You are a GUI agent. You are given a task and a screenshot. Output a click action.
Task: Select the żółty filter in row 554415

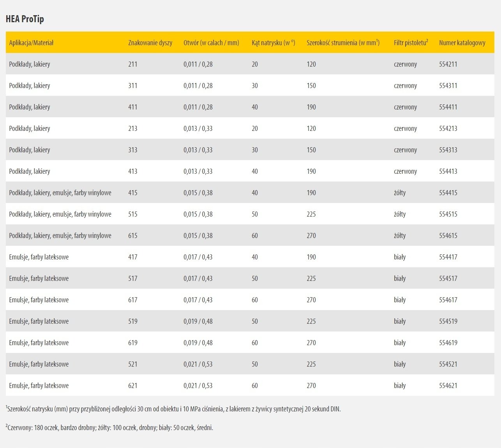[x=400, y=193]
